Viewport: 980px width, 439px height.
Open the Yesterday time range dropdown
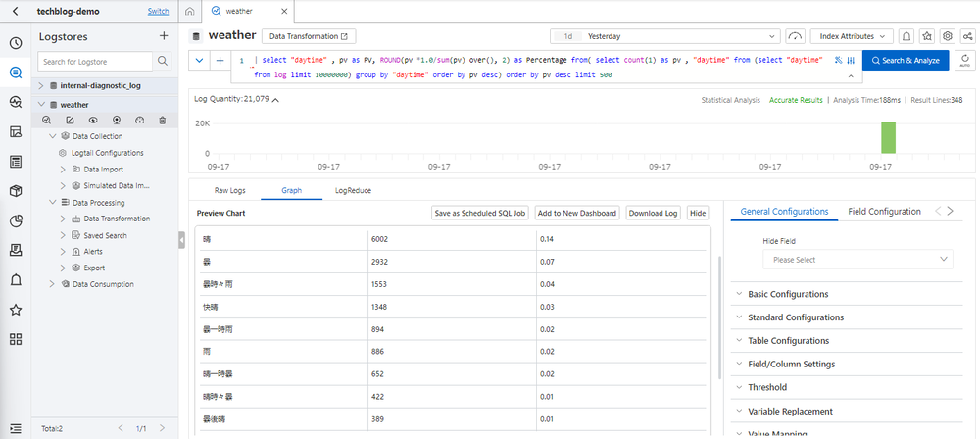(665, 36)
